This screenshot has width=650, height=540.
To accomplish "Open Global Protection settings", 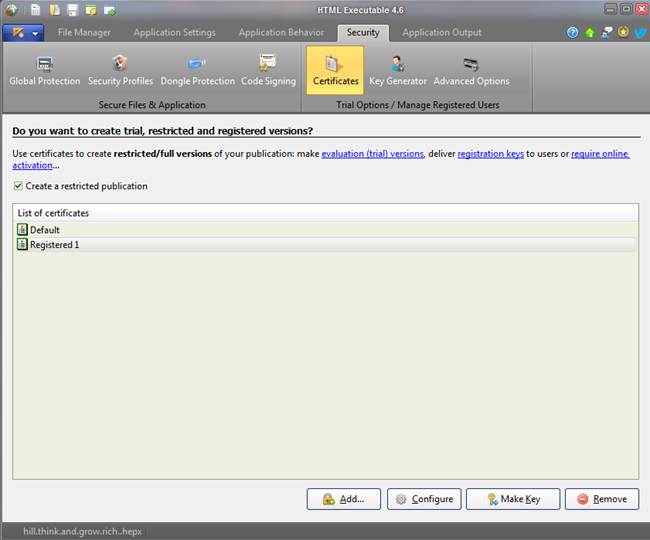I will tap(45, 70).
